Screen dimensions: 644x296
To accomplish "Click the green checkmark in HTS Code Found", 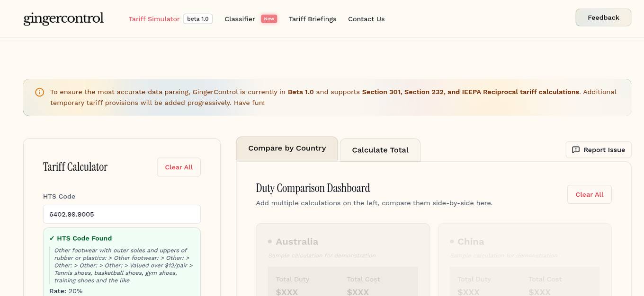I will 52,238.
